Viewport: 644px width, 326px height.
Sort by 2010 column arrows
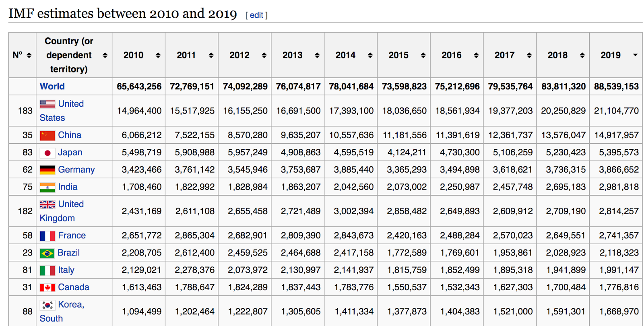[158, 55]
